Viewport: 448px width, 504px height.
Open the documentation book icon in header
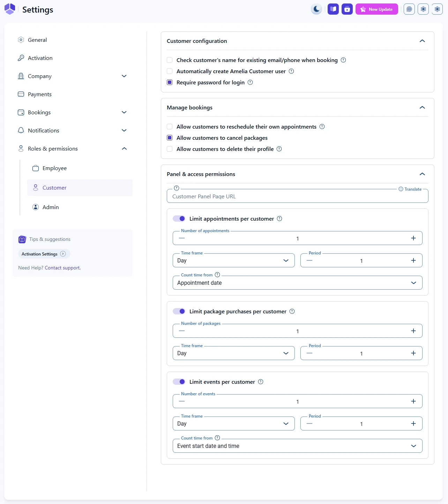point(333,9)
